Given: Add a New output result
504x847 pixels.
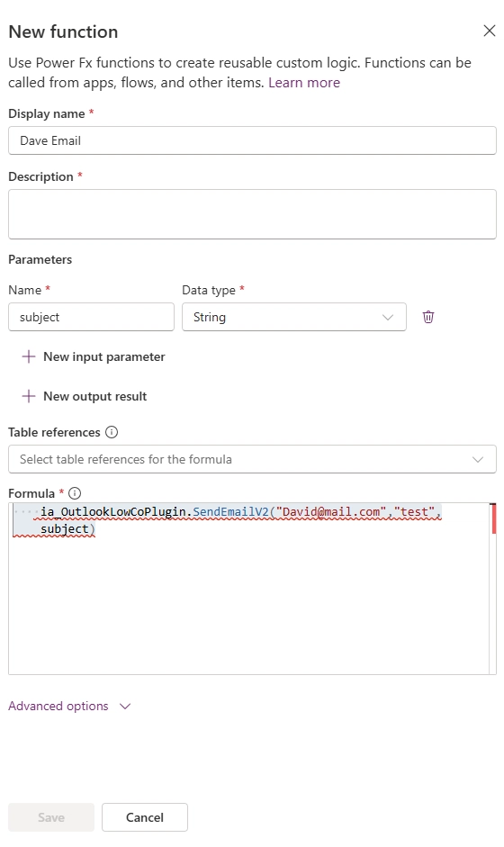Looking at the screenshot, I should pos(85,396).
